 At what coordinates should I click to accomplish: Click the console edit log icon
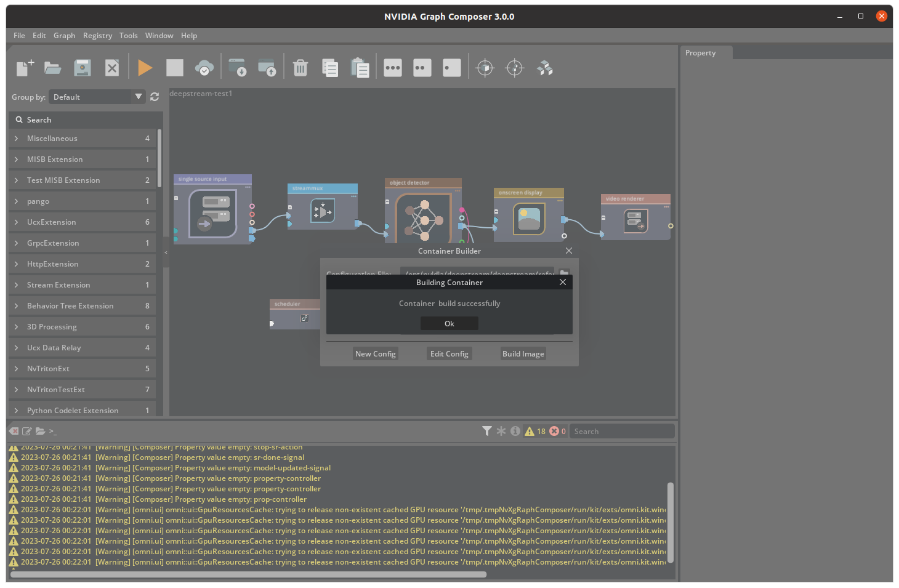click(27, 432)
